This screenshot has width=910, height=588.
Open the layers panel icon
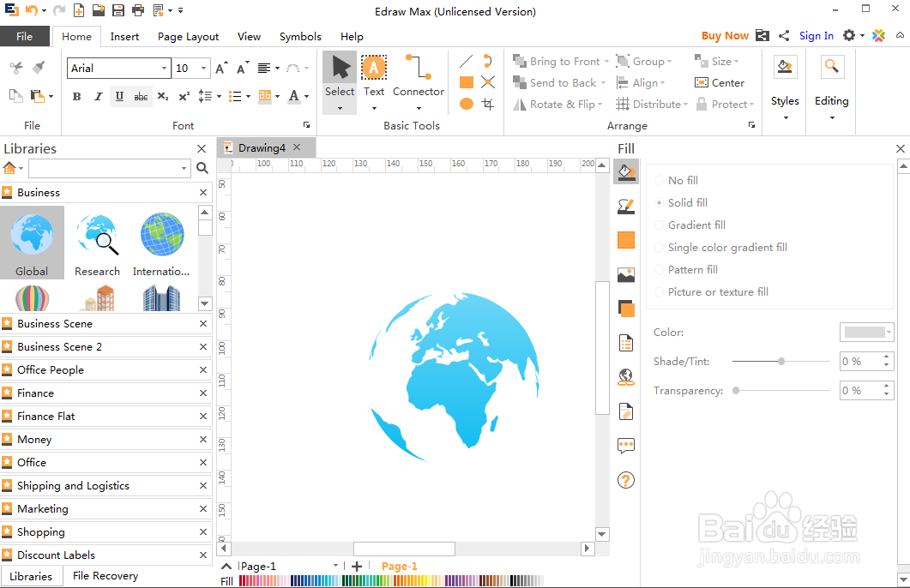[626, 309]
